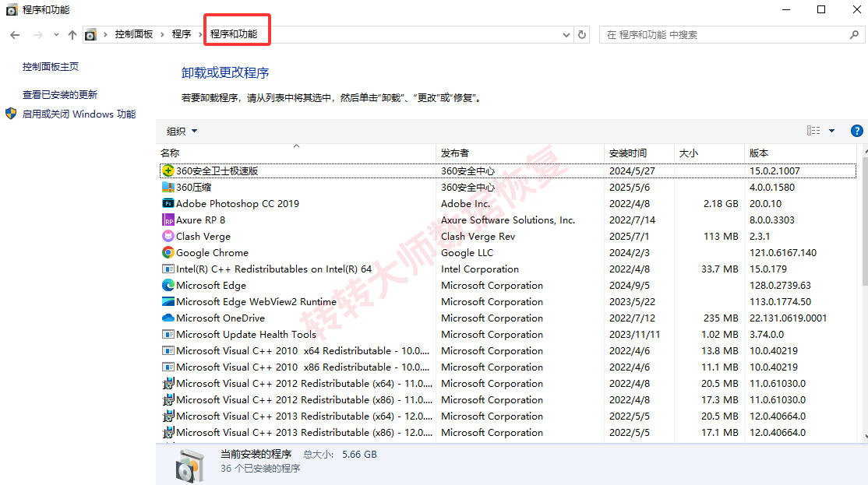The image size is (868, 485).
Task: Select Microsoft Visual C++ 2012 Redistributable (x86) row
Action: [x=507, y=400]
